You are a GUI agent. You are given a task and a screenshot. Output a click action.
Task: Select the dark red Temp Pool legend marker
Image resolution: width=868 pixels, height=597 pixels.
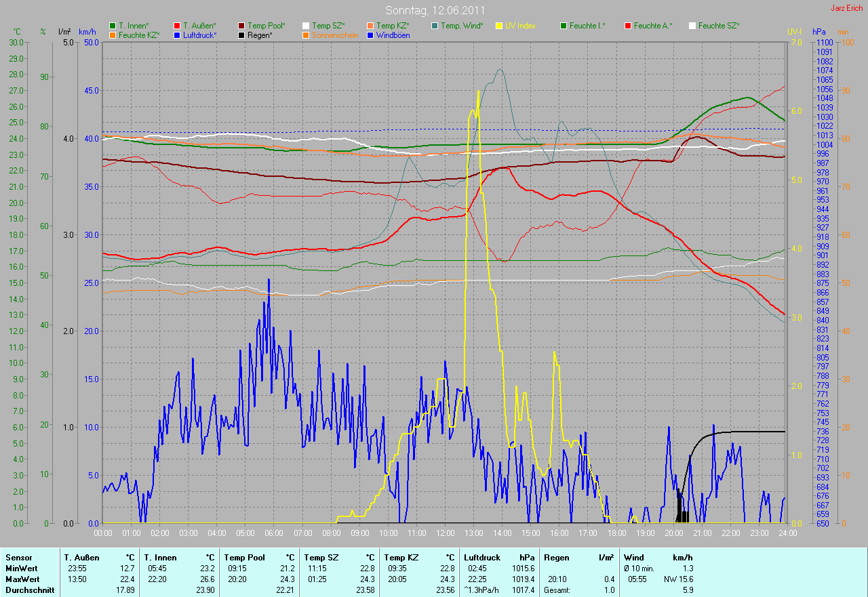(242, 26)
